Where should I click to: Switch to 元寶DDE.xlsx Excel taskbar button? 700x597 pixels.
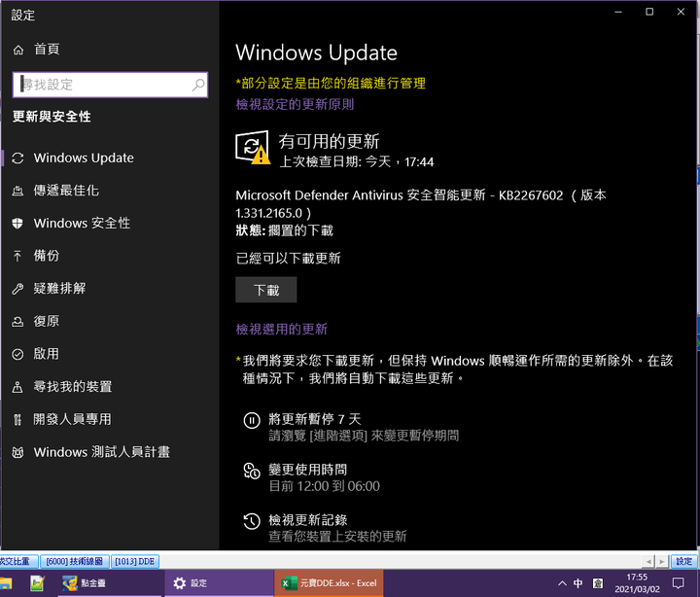click(329, 583)
